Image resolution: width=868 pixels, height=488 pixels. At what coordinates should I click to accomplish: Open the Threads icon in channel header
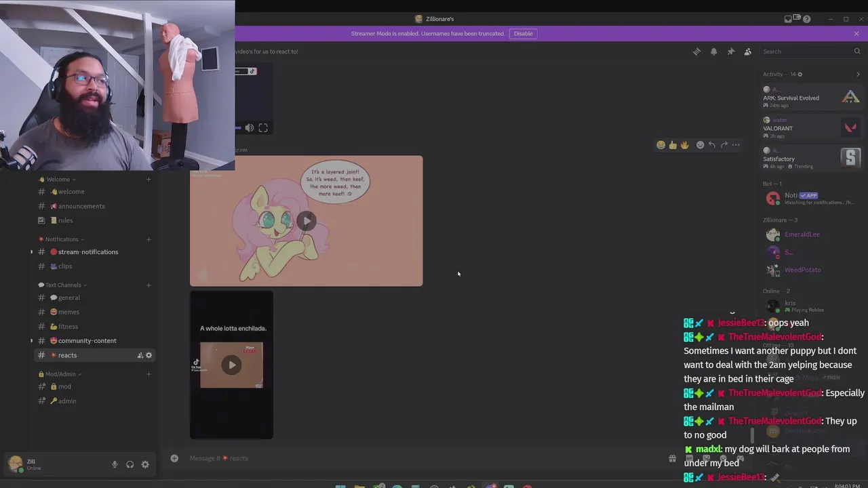(x=696, y=52)
